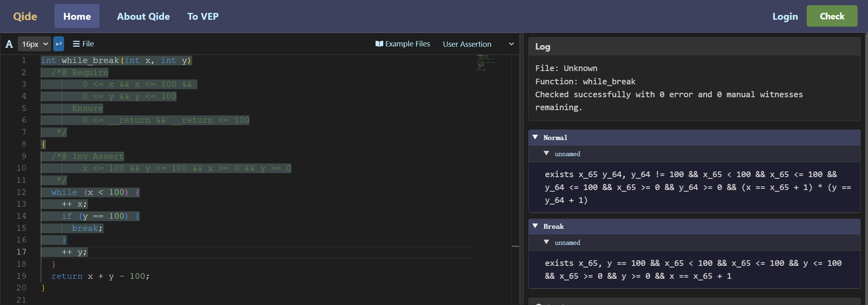Click code line 'int while_break(int x, int y)'
Screen dimensions: 868x305
tap(116, 61)
